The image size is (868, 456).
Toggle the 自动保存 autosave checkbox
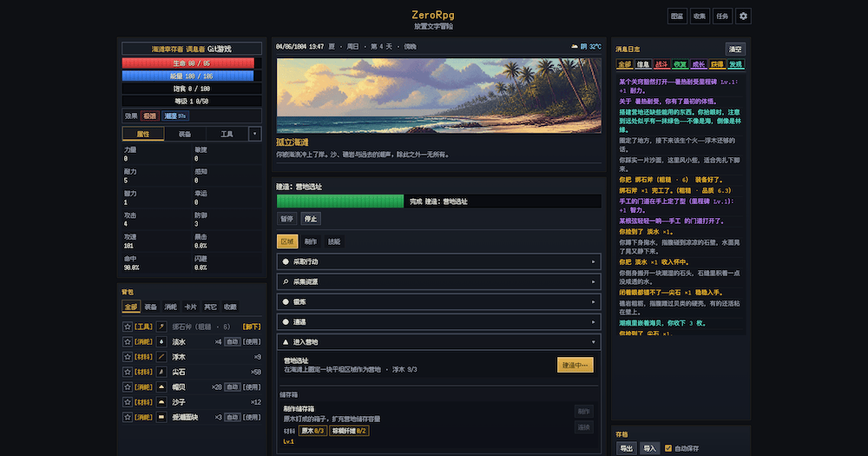click(x=668, y=448)
